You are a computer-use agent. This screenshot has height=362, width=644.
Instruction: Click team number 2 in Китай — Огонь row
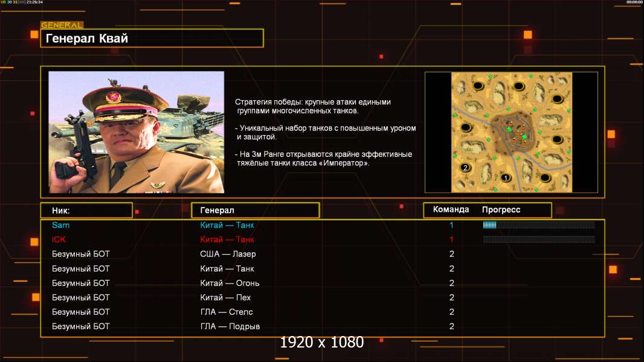coord(452,283)
